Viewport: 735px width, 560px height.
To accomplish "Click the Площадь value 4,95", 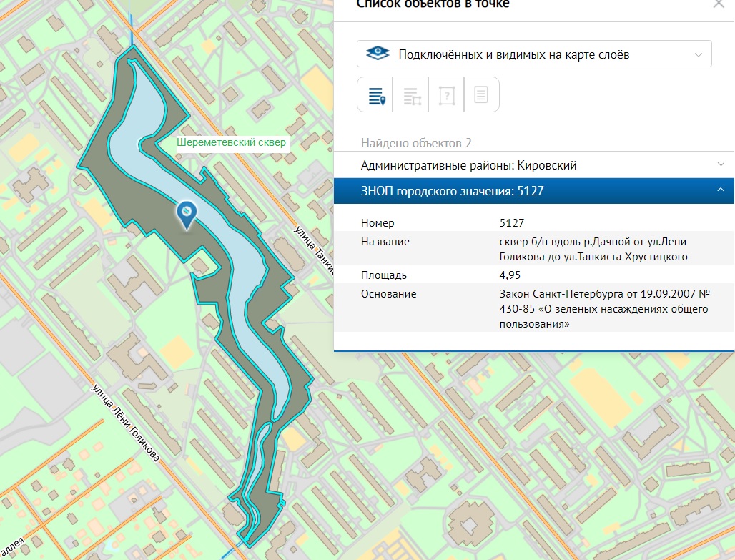I will [510, 275].
